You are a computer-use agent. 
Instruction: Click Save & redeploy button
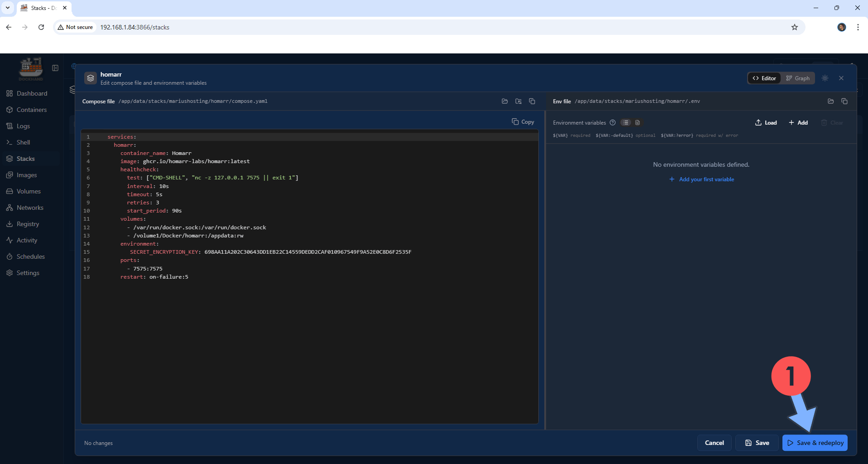click(815, 443)
